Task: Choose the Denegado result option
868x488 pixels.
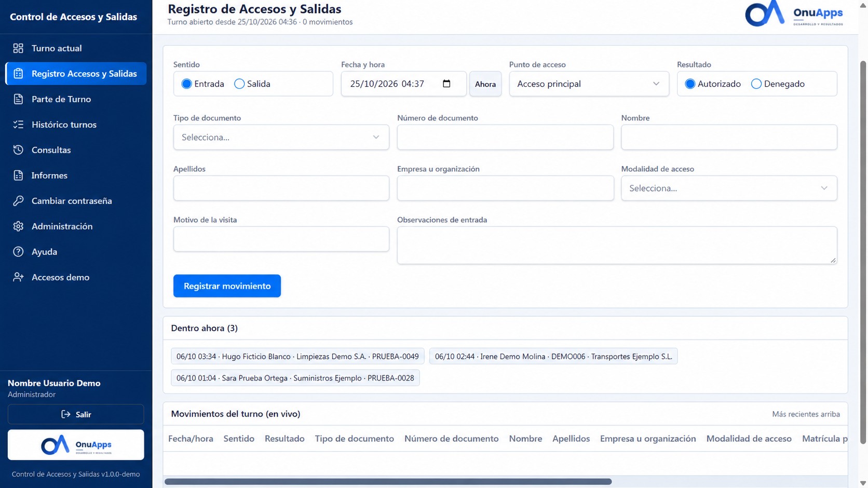Action: pos(756,84)
